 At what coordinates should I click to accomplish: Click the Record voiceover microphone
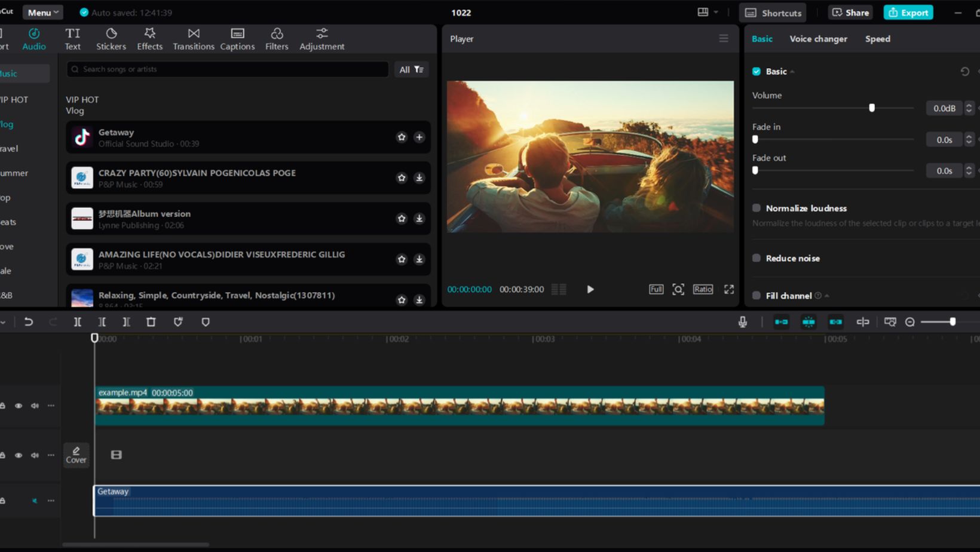743,322
